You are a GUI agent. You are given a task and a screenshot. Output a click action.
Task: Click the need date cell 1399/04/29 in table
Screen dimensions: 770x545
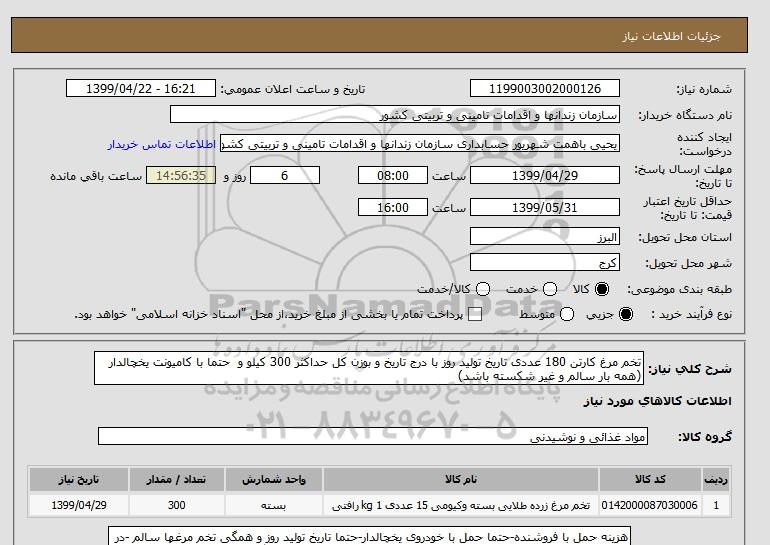(x=79, y=505)
